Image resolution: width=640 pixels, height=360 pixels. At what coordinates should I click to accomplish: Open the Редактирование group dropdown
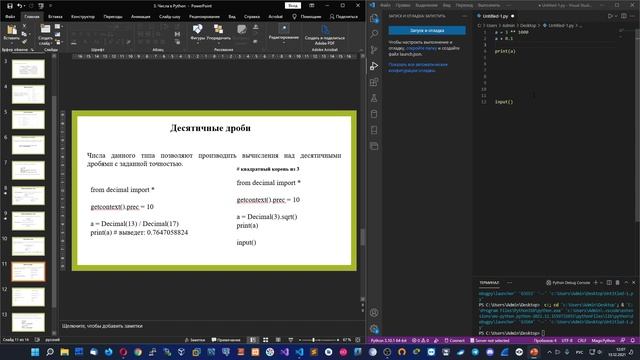284,33
